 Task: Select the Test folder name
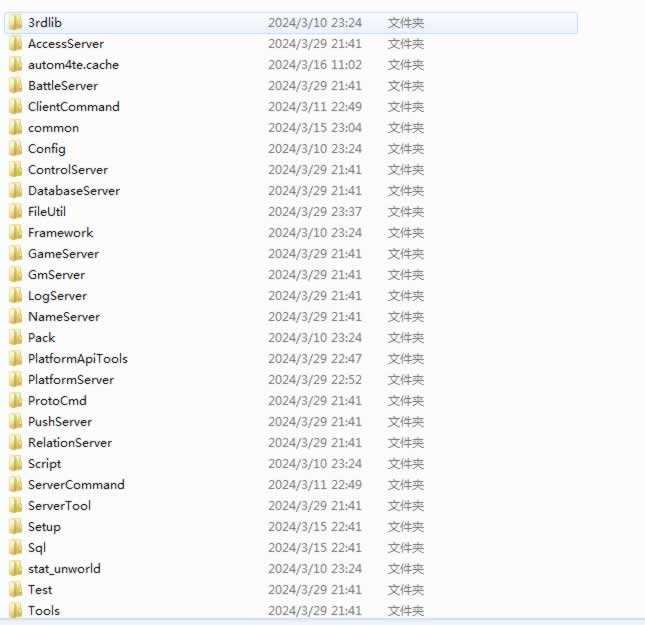point(40,589)
